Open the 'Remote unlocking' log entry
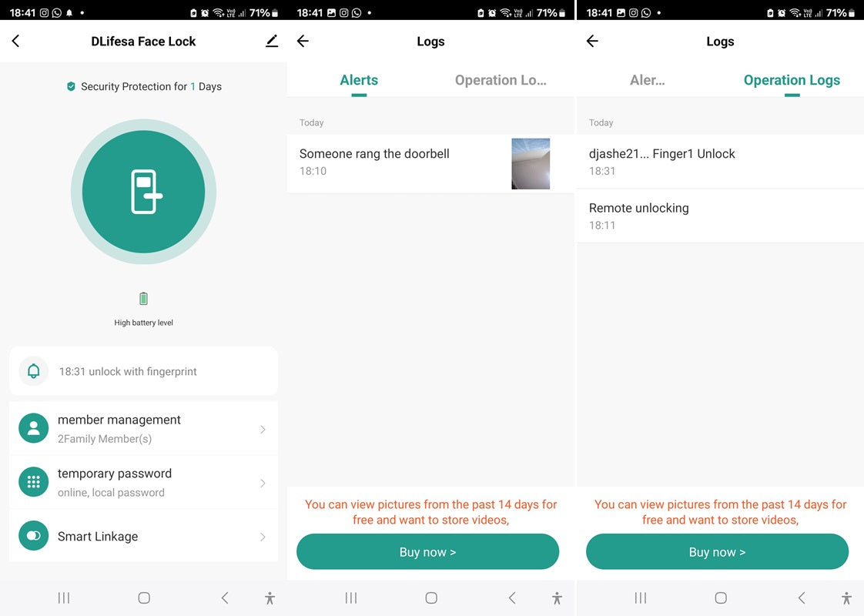Screen dimensions: 864x616 (719, 216)
